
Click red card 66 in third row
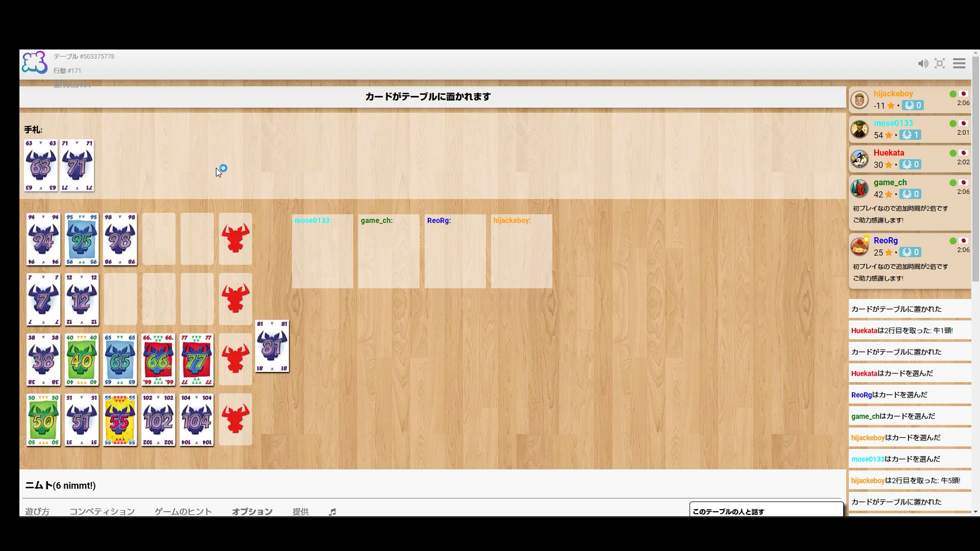pyautogui.click(x=158, y=360)
